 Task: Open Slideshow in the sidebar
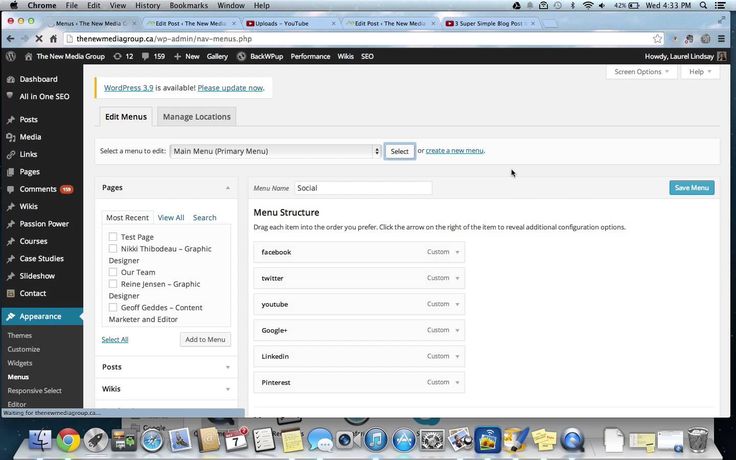(37, 276)
